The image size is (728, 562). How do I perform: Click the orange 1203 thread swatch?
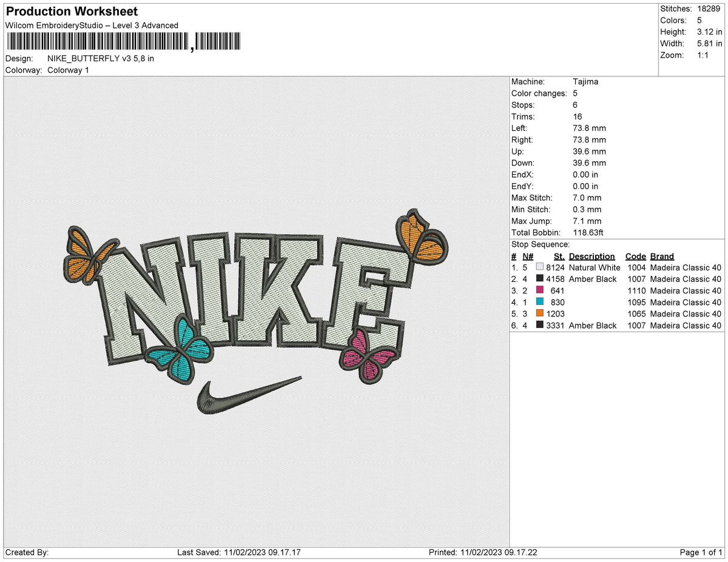(540, 313)
